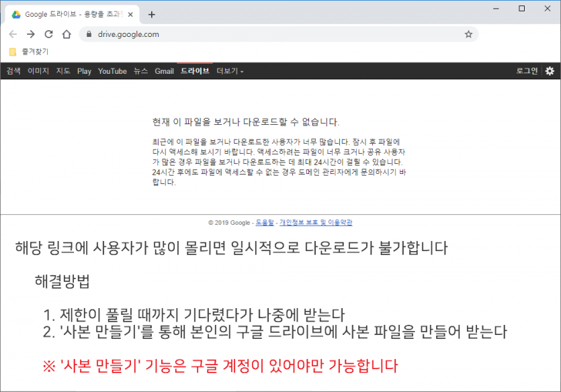Open a new tab with plus button
The width and height of the screenshot is (561, 392).
[152, 15]
